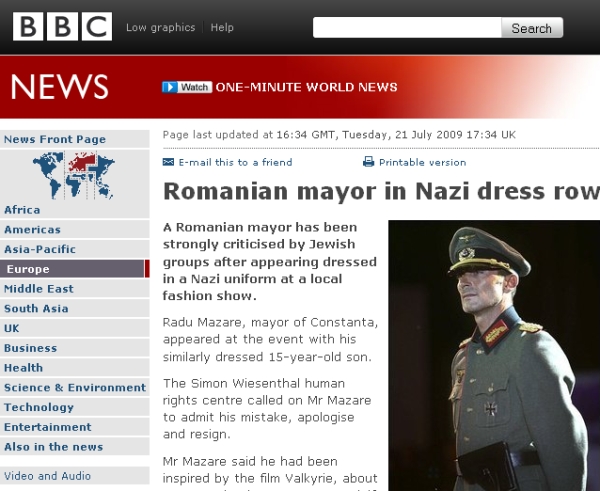The image size is (600, 491).
Task: Open the Low graphics link
Action: pos(160,28)
